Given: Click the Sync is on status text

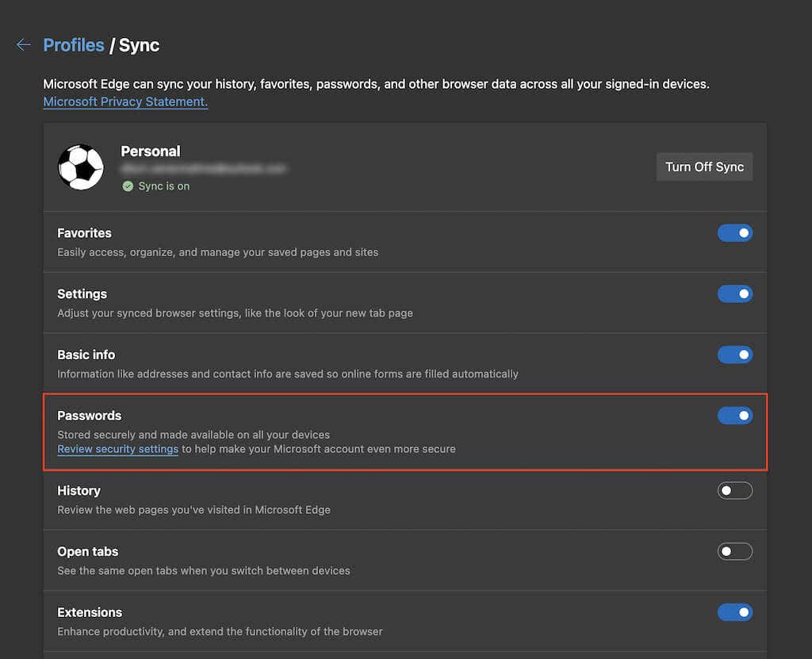Looking at the screenshot, I should [164, 186].
